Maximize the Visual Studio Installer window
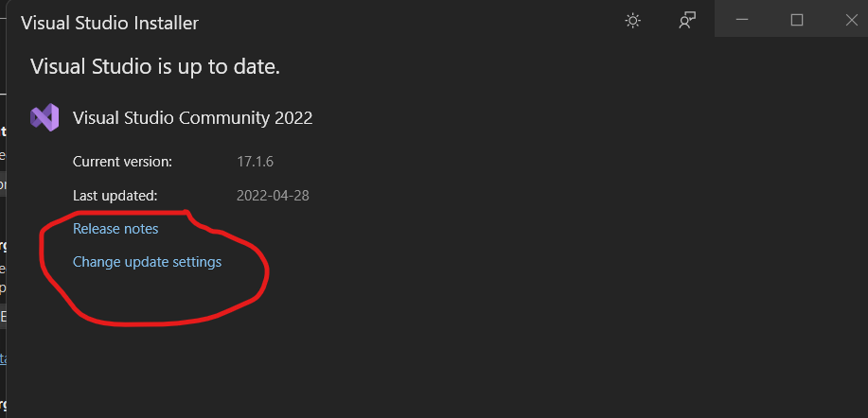This screenshot has height=418, width=868. coord(797,21)
